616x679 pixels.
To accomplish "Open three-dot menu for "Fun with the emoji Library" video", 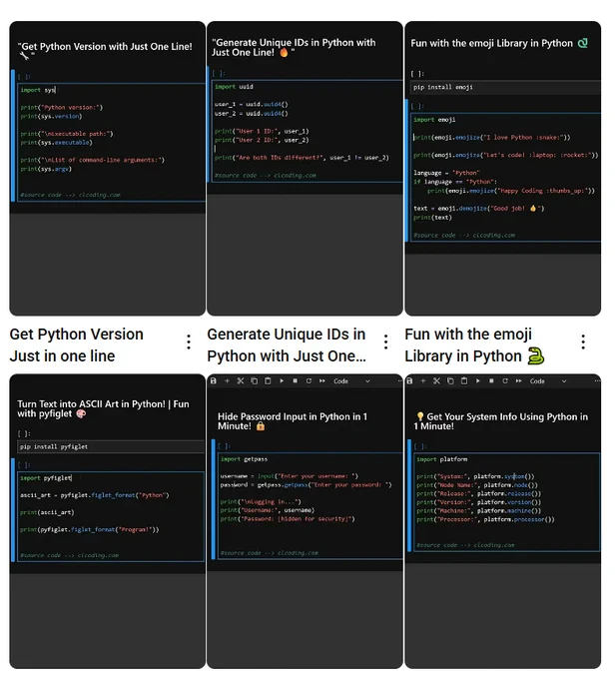I will 583,342.
